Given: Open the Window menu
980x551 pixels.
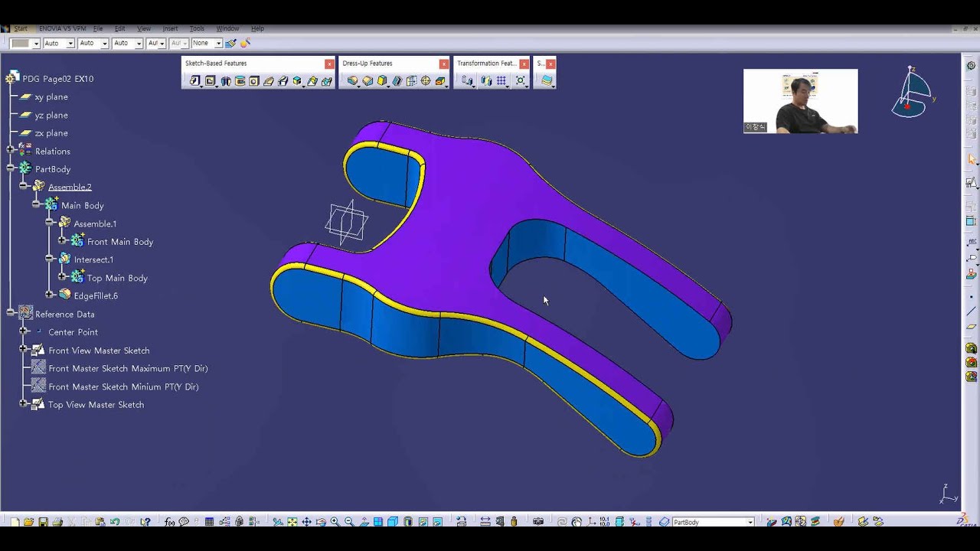Looking at the screenshot, I should pos(227,28).
